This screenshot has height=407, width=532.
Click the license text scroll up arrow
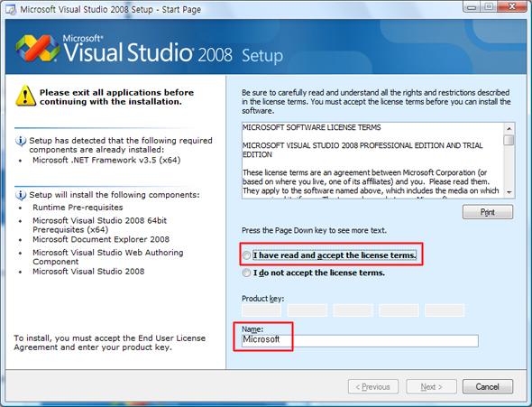(509, 128)
